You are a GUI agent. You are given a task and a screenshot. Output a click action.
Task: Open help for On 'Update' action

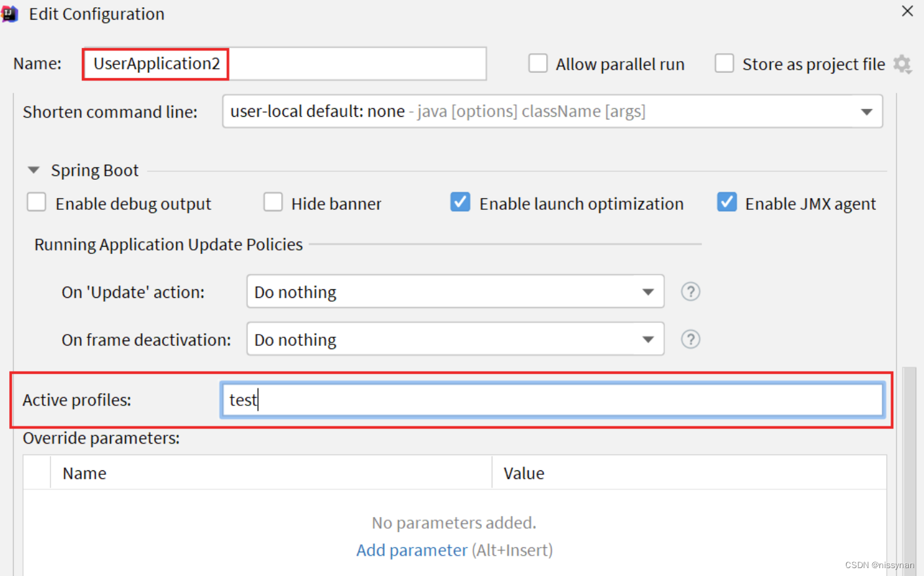pyautogui.click(x=691, y=291)
